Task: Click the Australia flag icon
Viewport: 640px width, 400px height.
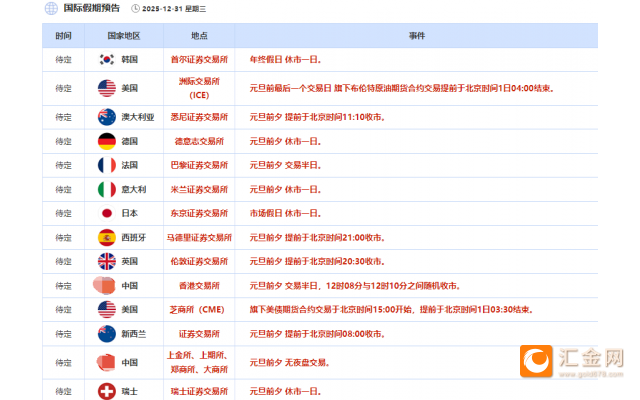Action: pos(107,117)
